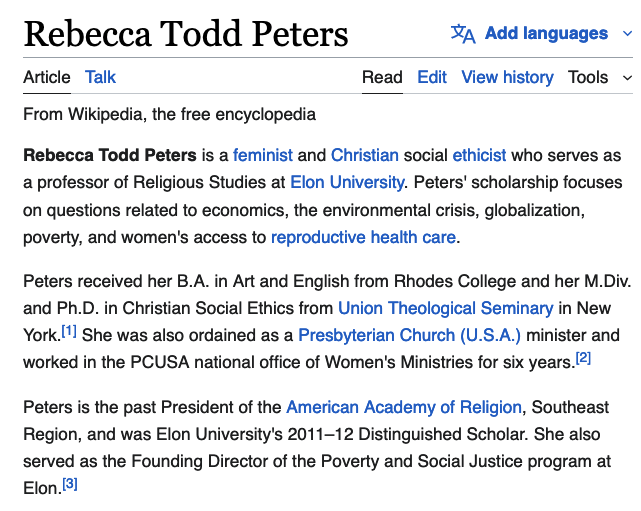Image resolution: width=641 pixels, height=511 pixels.
Task: Open the American Academy of Religion link
Action: [x=404, y=407]
